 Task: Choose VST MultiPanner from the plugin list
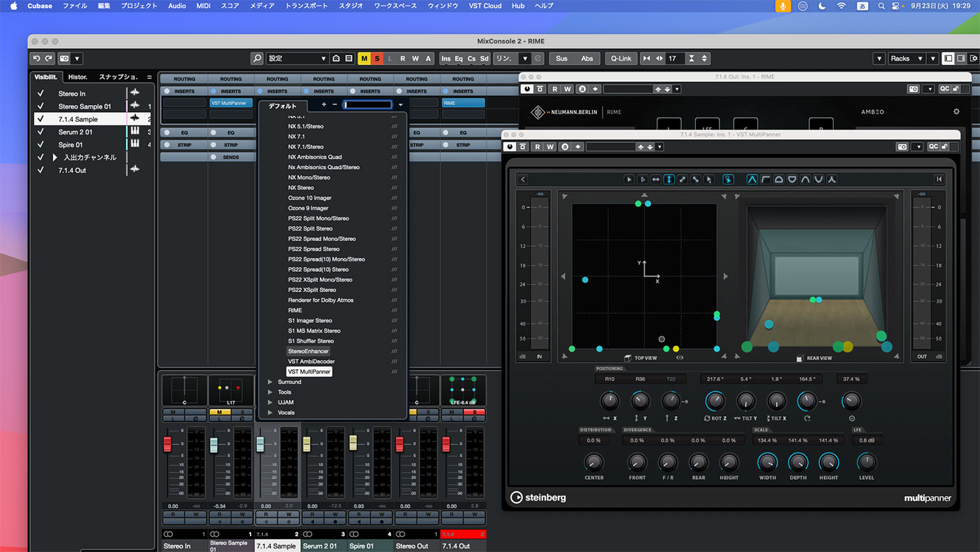(x=309, y=371)
